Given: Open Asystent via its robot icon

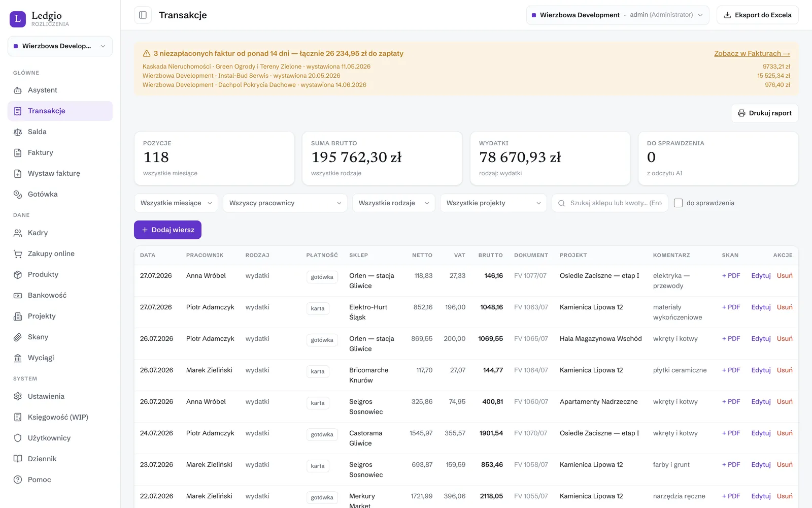Looking at the screenshot, I should pyautogui.click(x=18, y=90).
